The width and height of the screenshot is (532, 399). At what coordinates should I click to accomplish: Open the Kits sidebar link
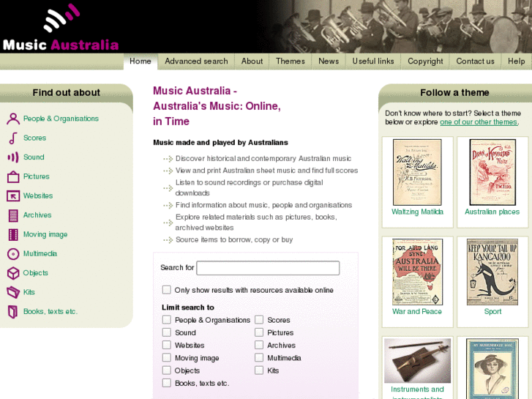click(29, 292)
